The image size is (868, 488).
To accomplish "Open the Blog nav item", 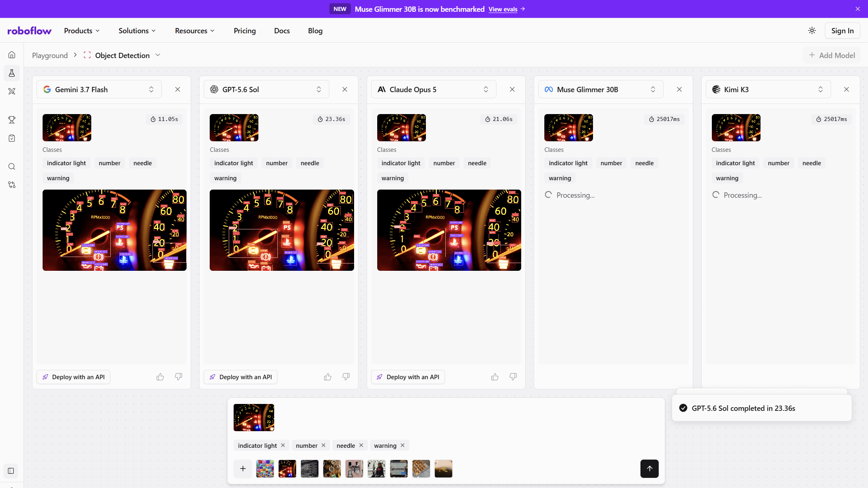I will [315, 30].
